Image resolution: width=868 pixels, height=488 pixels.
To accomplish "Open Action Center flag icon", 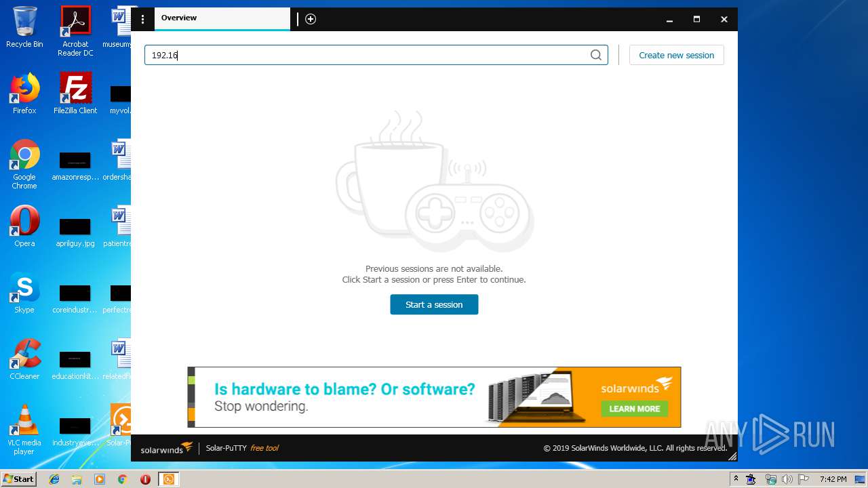I will [804, 479].
